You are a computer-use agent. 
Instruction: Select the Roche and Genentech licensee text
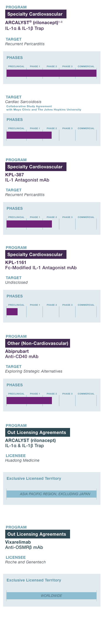coord(26,562)
